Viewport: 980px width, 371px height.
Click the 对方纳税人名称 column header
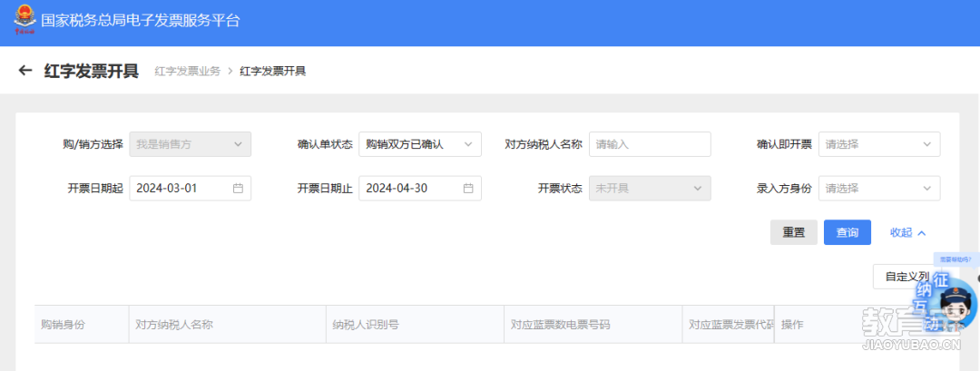228,324
